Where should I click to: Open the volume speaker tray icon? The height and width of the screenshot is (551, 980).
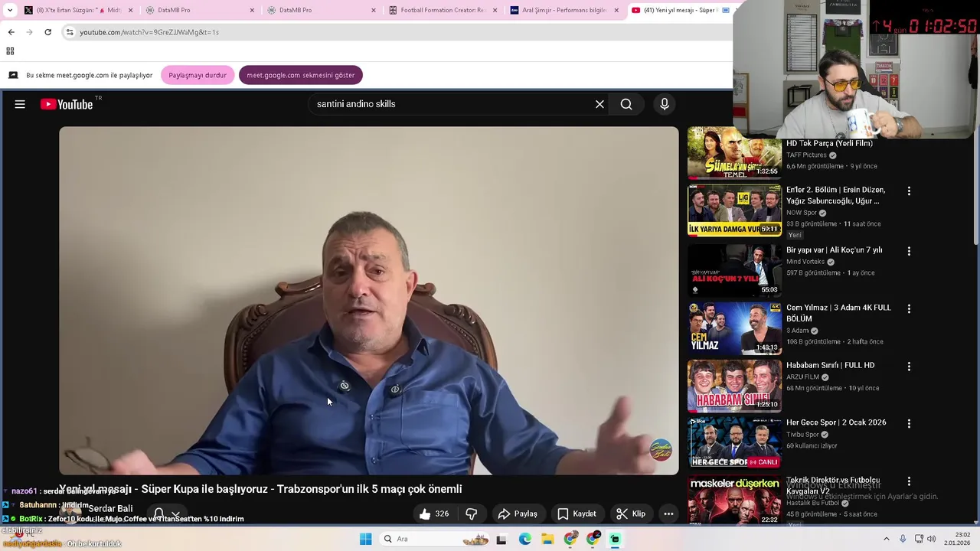[931, 539]
